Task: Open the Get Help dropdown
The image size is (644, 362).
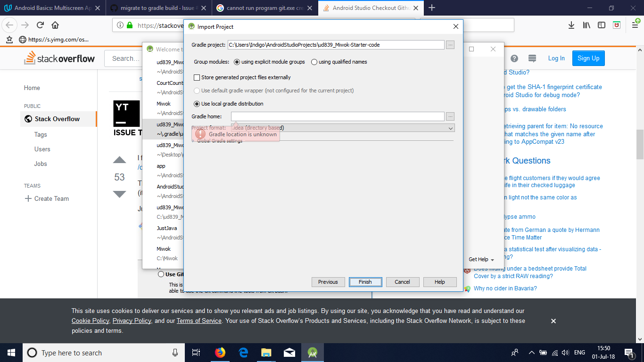Action: pos(481,259)
